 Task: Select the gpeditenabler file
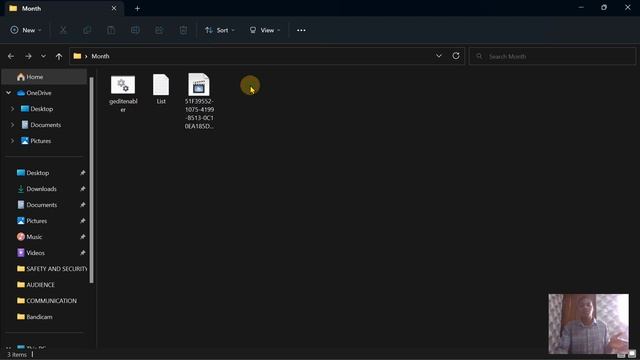123,93
